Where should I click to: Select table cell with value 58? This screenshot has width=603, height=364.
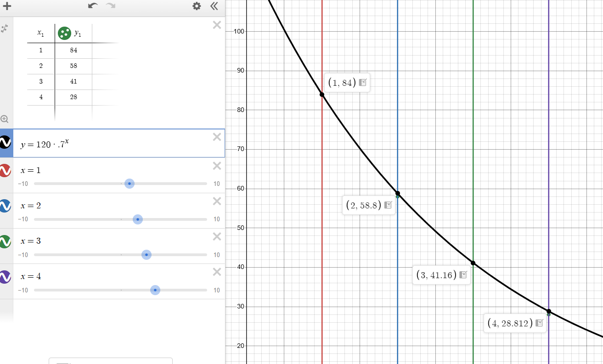click(73, 66)
